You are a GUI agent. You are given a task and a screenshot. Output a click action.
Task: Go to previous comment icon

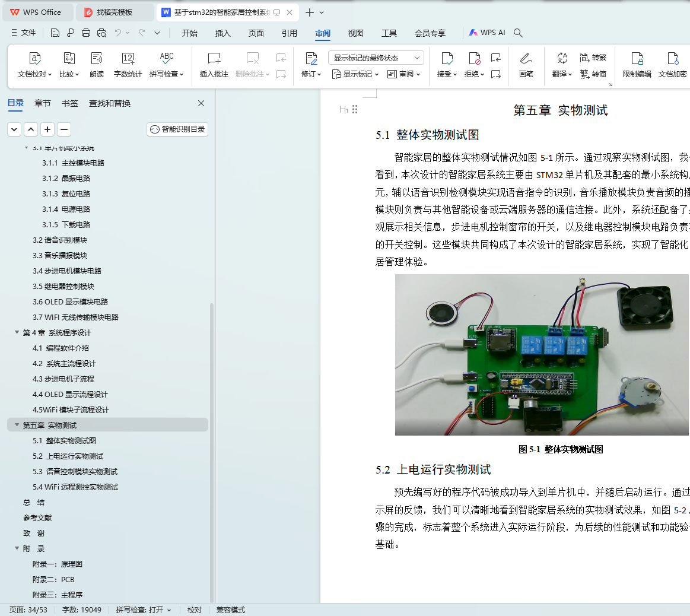(281, 58)
